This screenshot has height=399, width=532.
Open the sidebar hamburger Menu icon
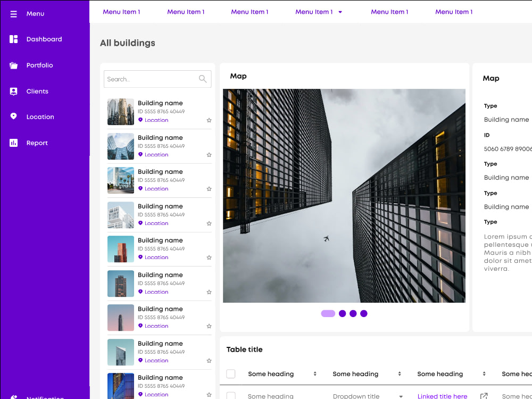click(x=13, y=13)
